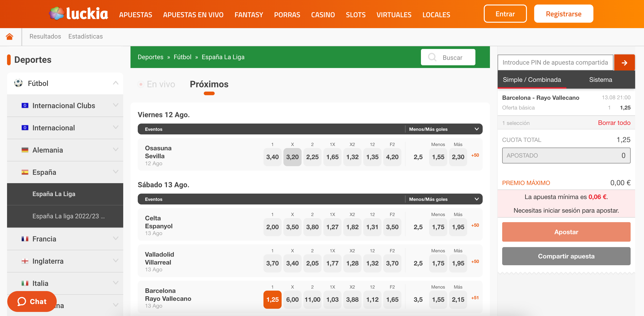The image size is (644, 316).
Task: Click the Apostar button
Action: coord(566,232)
